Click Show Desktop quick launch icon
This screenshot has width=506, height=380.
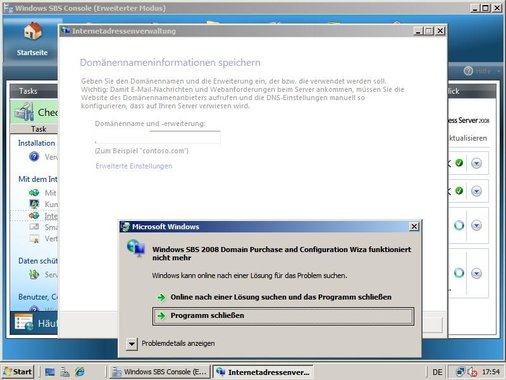50,372
